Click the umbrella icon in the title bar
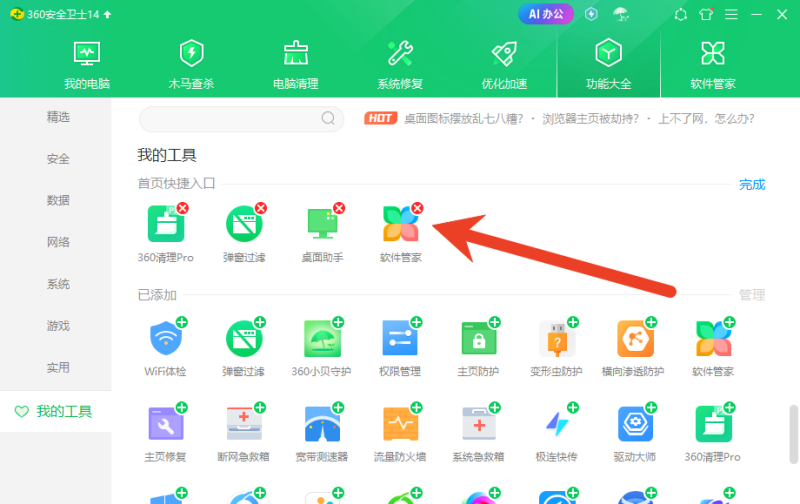This screenshot has width=800, height=504. 620,14
